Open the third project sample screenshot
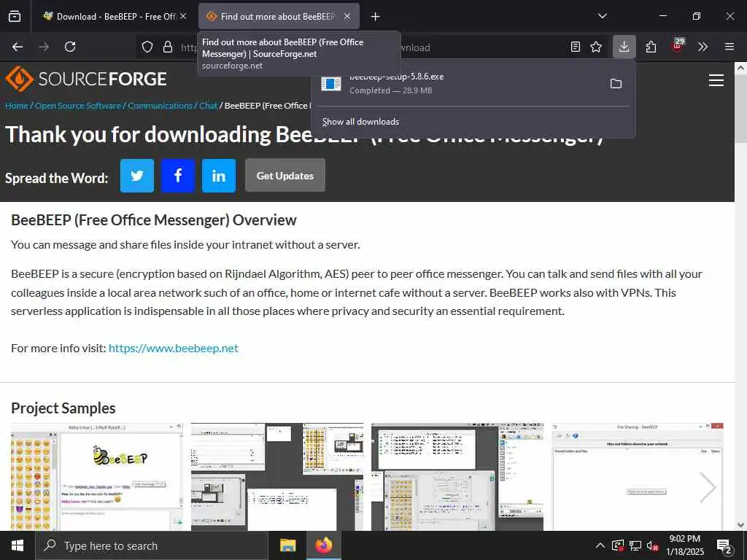 pyautogui.click(x=457, y=477)
